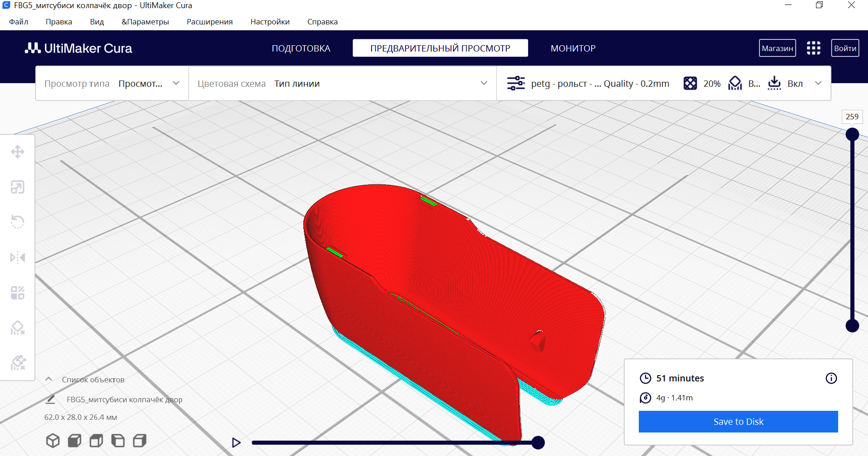Switch to left side view cube icon
Image resolution: width=868 pixels, height=456 pixels.
(118, 441)
